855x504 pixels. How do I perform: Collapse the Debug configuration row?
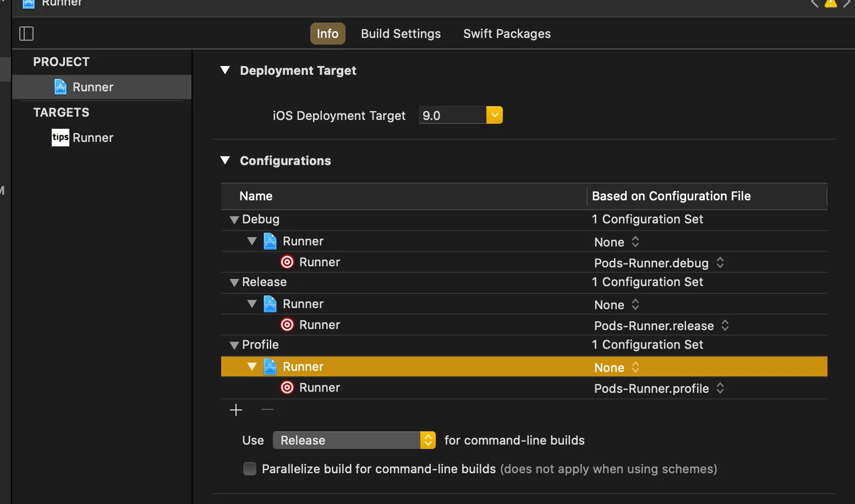[x=234, y=220]
